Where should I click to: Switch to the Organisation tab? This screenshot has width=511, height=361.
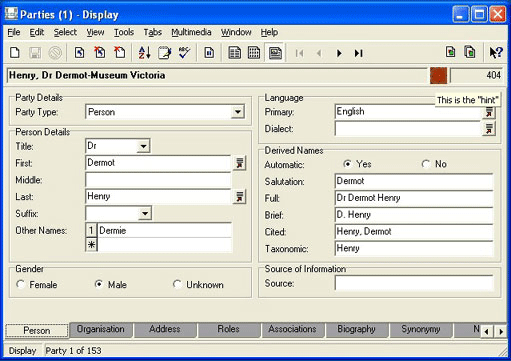[101, 329]
